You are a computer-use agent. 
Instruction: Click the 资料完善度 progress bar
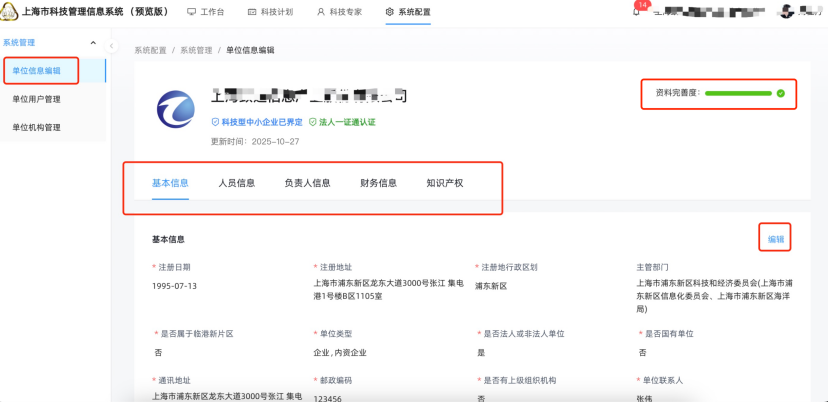[738, 94]
